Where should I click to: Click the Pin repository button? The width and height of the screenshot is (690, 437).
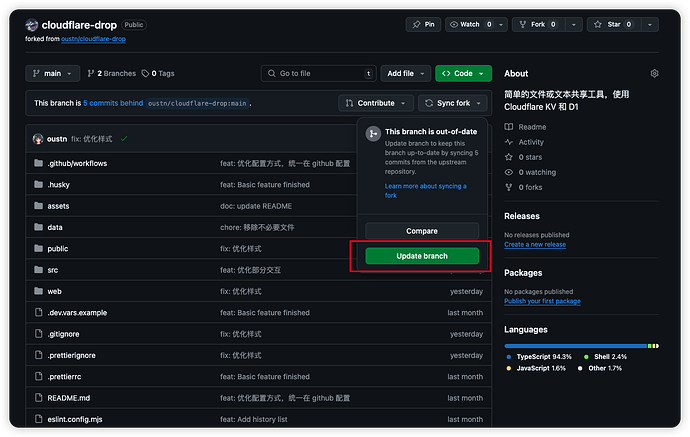[423, 24]
